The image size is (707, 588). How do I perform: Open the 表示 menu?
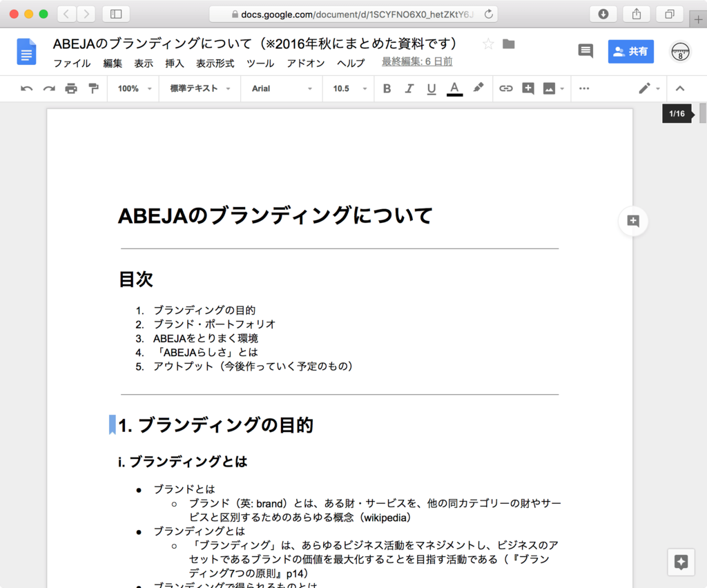click(144, 63)
